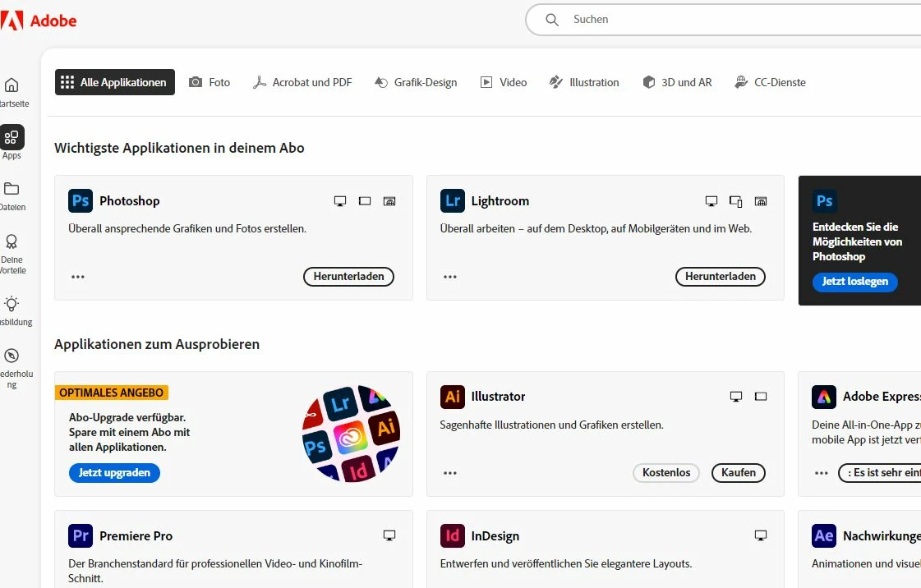Click Herunterladen for Lightroom
The height and width of the screenshot is (588, 921).
pyautogui.click(x=720, y=277)
